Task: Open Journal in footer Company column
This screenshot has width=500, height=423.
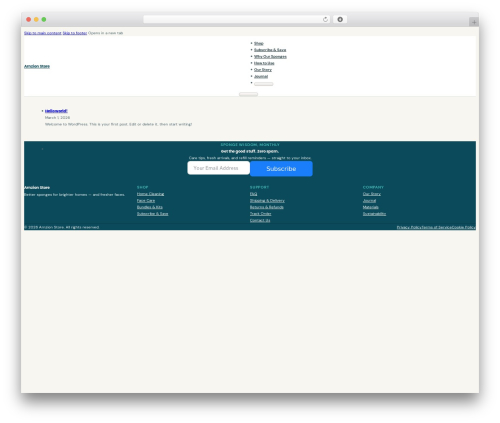Action: click(369, 201)
